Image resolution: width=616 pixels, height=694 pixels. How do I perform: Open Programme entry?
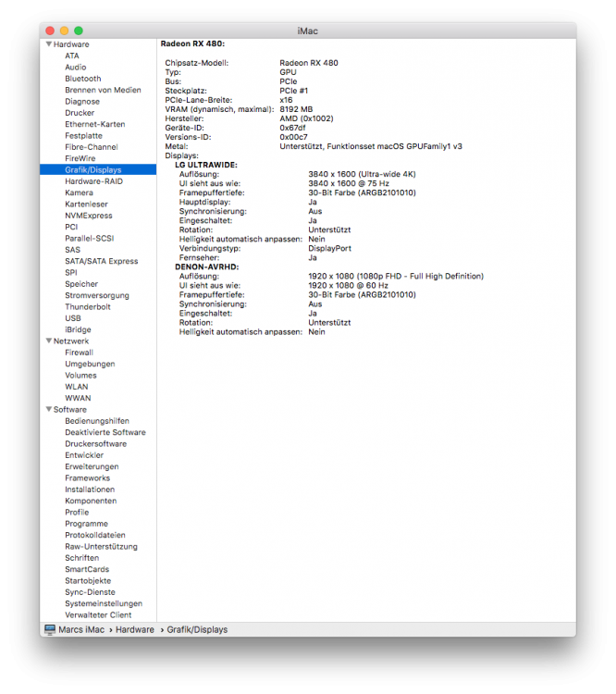coord(86,524)
